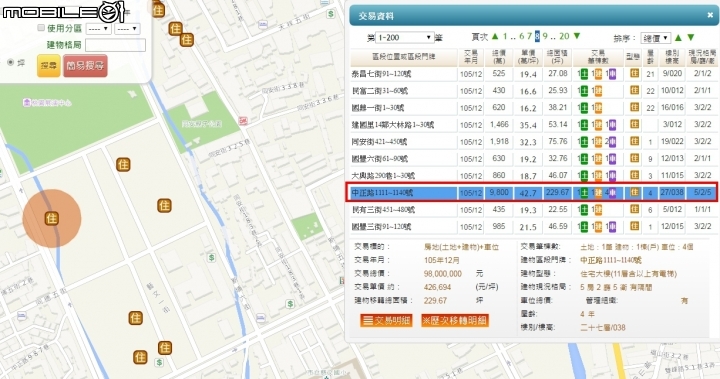This screenshot has width=720, height=379.
Task: Select the row 同安街421~450號
Action: (x=533, y=141)
